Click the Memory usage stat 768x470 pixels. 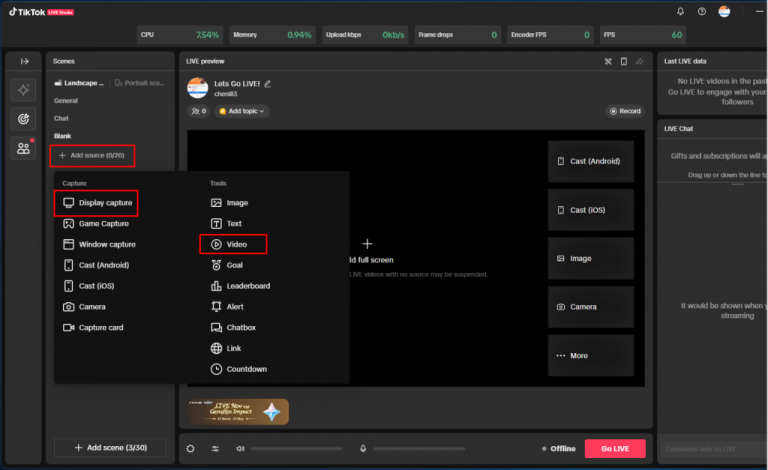point(272,35)
